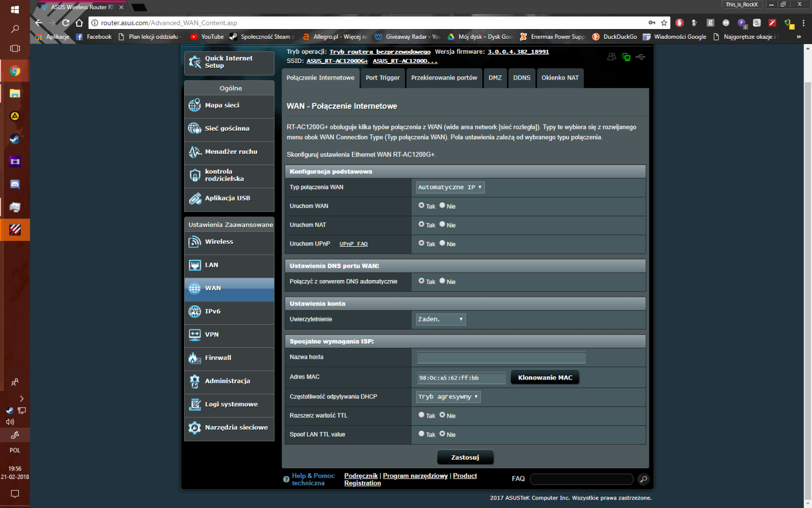
Task: Click the Nazwa hosta input field
Action: click(501, 357)
